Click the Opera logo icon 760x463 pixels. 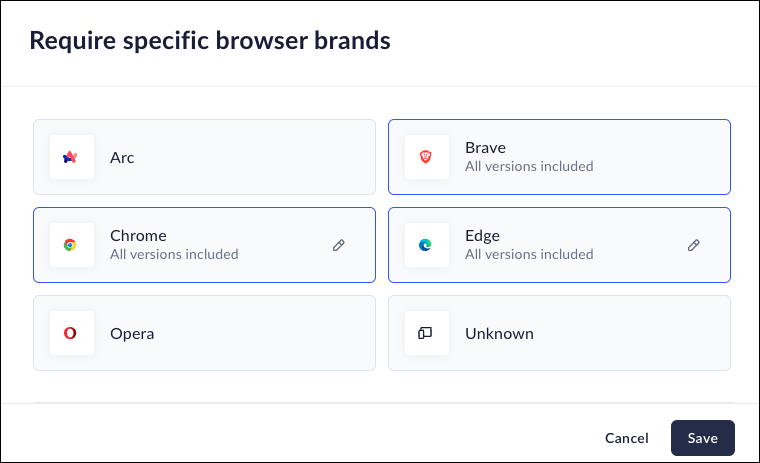71,333
